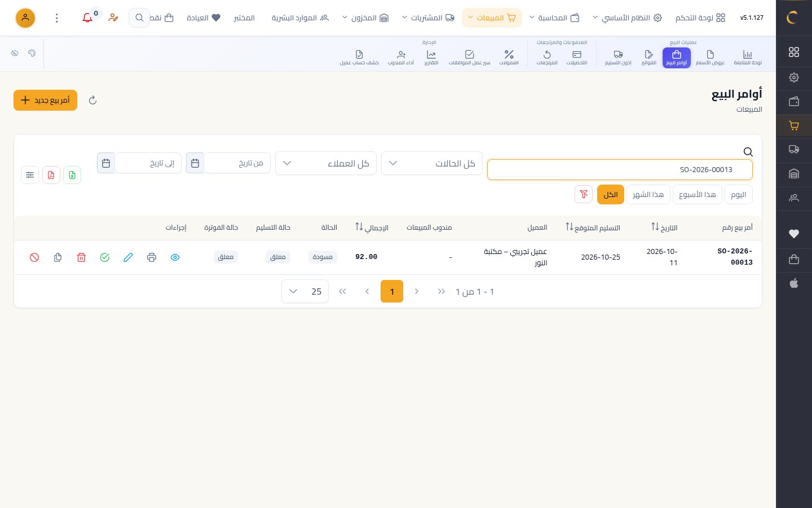This screenshot has width=812, height=508.
Task: Delete order SO-2026-00013 with the trash icon
Action: pyautogui.click(x=81, y=257)
